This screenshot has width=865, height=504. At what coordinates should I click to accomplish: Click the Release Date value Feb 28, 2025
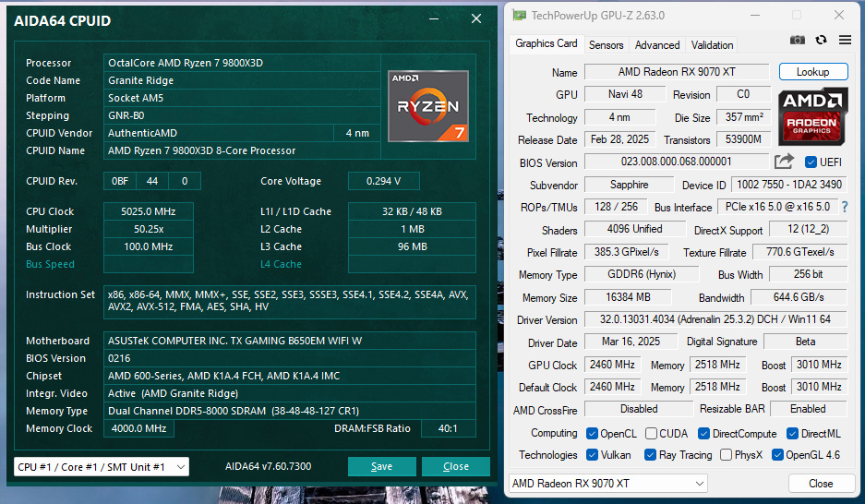click(x=620, y=139)
